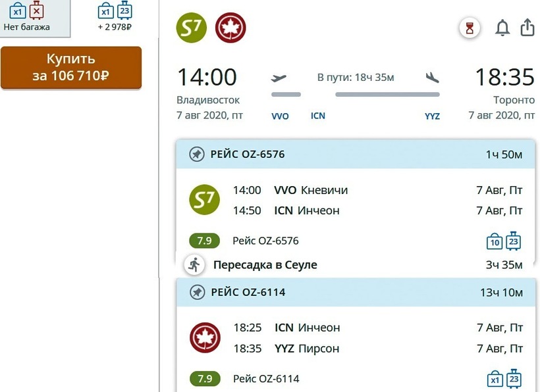Click the 10 kg carry-on icon for OZ-6576

[x=495, y=241]
